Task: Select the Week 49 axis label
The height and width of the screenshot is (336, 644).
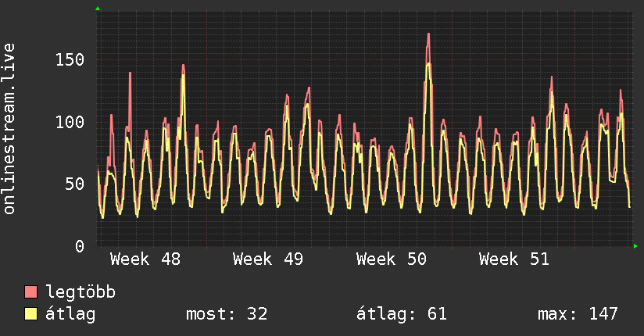Action: point(268,259)
